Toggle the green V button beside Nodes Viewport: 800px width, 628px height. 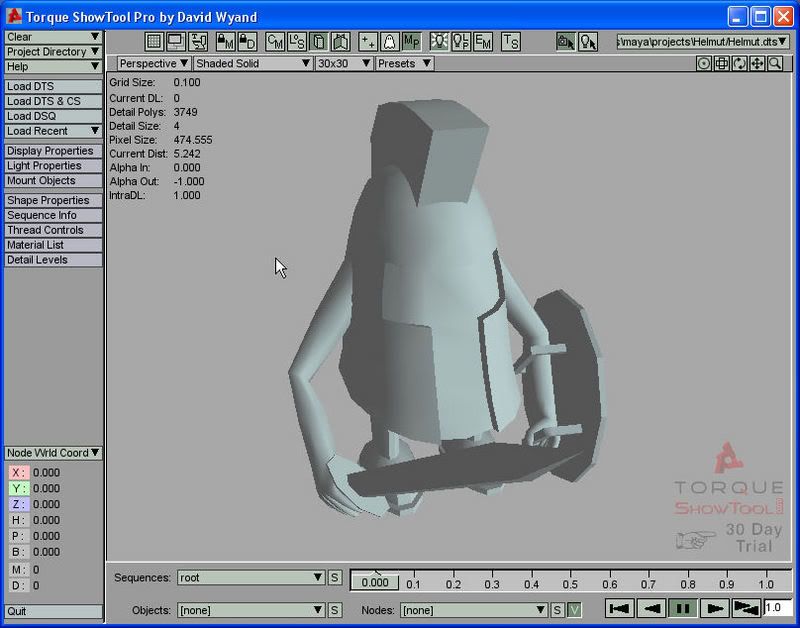pos(575,610)
